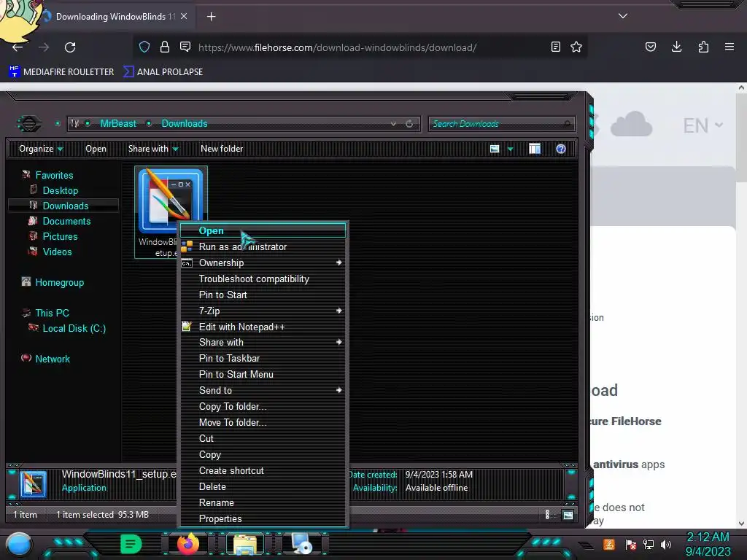Choose Pin to Start
Viewport: 747px width, 560px height.
point(263,295)
